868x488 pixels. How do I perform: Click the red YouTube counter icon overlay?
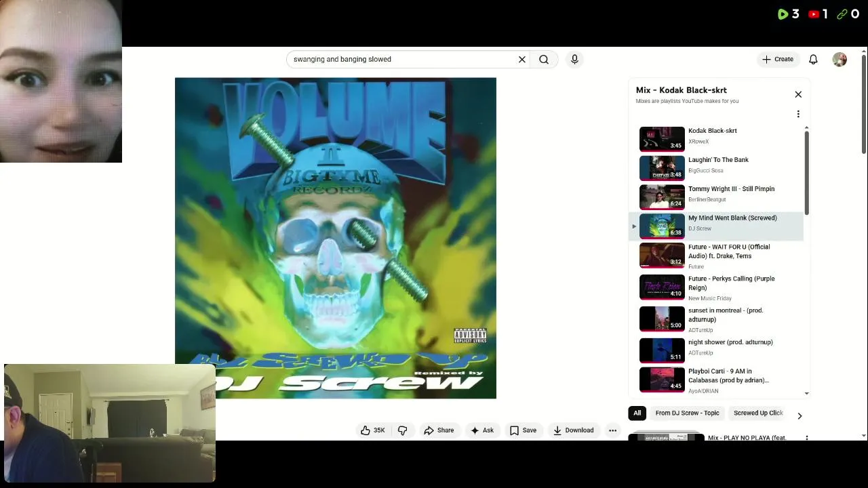[814, 14]
